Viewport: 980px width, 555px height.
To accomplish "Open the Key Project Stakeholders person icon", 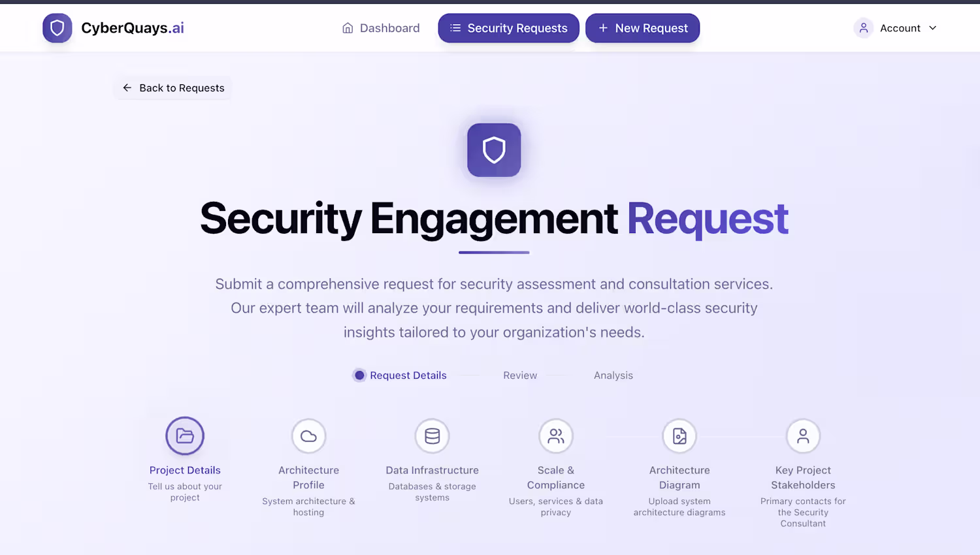I will 803,436.
